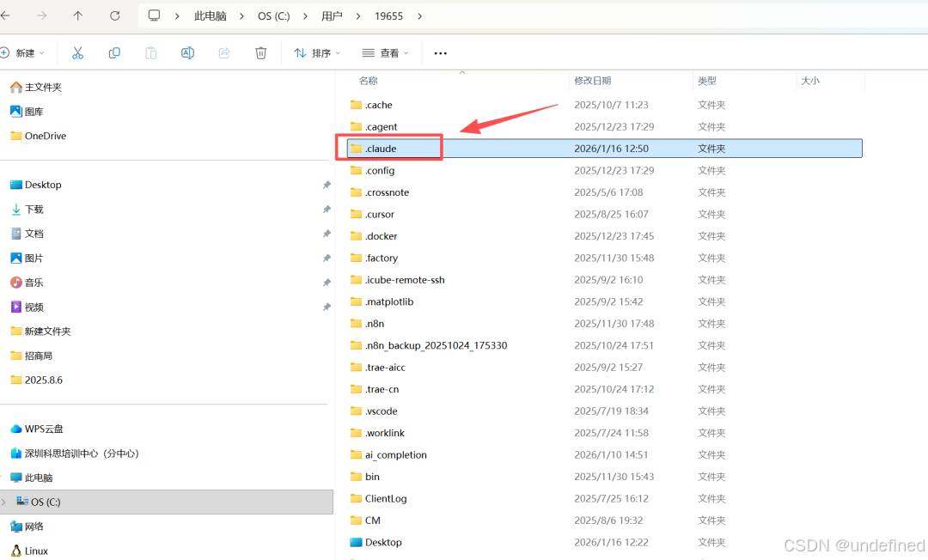
Task: Select the .cache folder
Action: point(371,105)
